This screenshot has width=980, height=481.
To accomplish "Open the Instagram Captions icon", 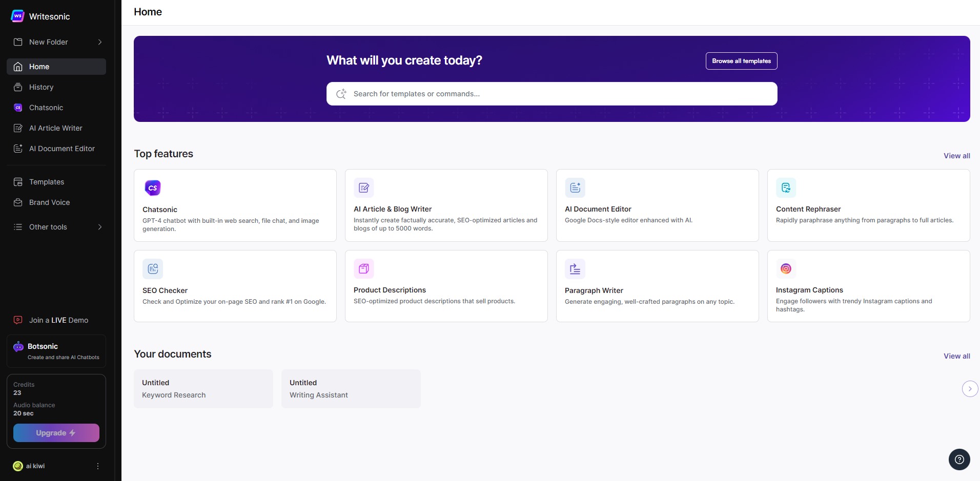I will (786, 268).
